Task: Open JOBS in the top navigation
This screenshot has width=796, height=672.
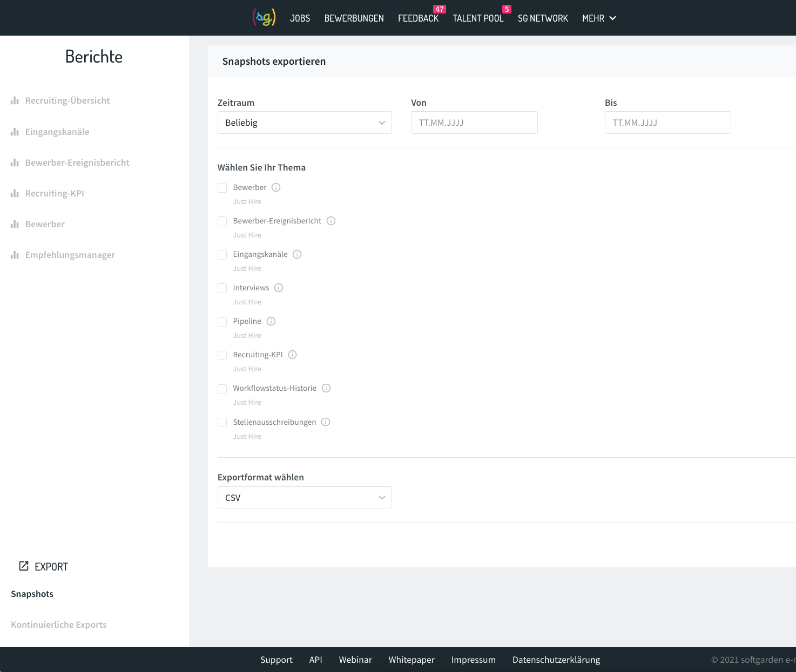Action: tap(300, 18)
